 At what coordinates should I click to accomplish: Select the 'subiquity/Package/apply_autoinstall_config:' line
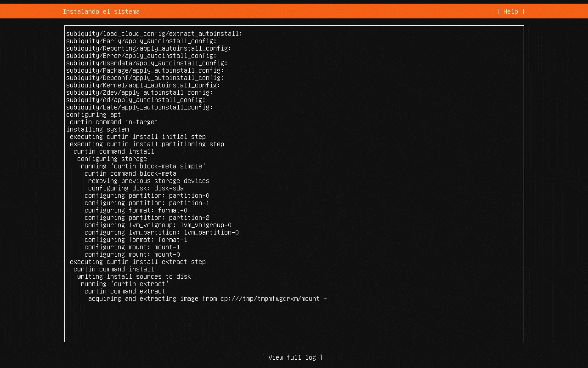pyautogui.click(x=145, y=70)
